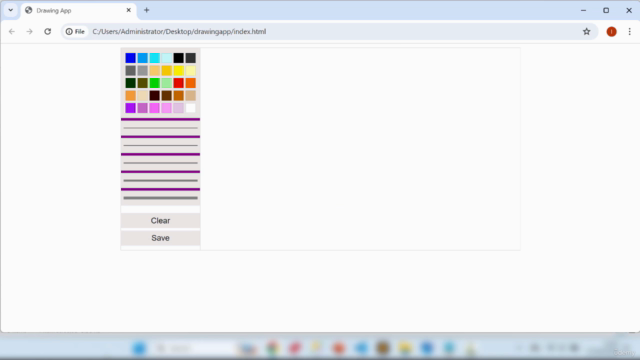Viewport: 640px width, 360px height.
Task: Pick the orchid swatch next to purple
Action: pyautogui.click(x=142, y=108)
